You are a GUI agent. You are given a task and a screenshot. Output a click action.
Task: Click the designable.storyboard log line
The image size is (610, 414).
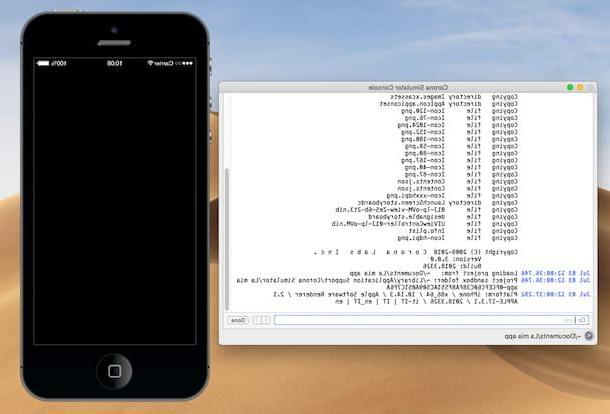[x=443, y=217]
